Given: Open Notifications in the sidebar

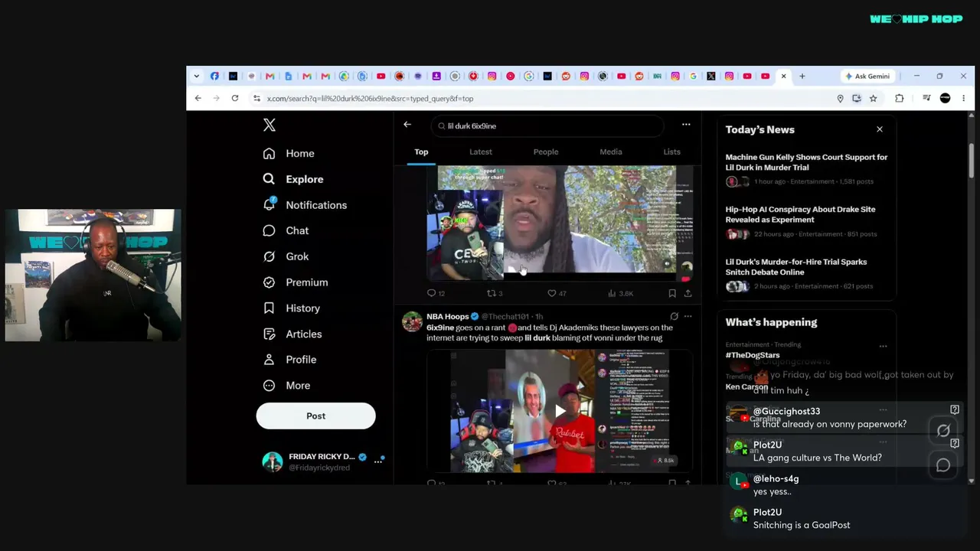Looking at the screenshot, I should [x=305, y=205].
